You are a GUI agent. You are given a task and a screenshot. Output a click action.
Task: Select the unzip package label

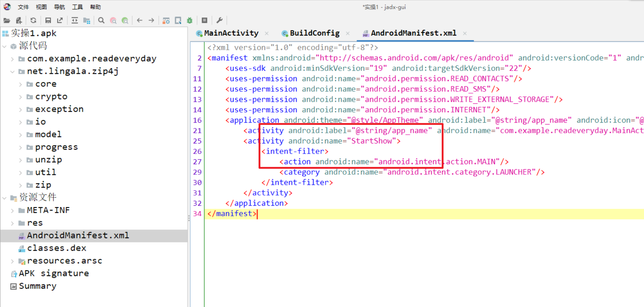[x=49, y=160]
